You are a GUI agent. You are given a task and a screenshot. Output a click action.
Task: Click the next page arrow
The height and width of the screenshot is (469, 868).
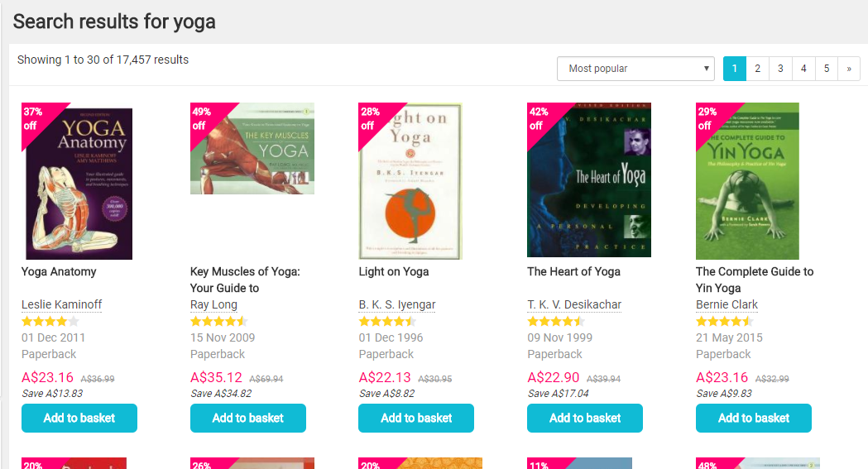coord(849,69)
